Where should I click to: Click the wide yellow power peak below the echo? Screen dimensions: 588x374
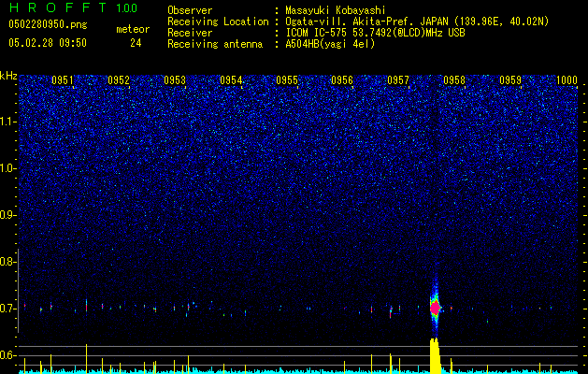point(435,356)
